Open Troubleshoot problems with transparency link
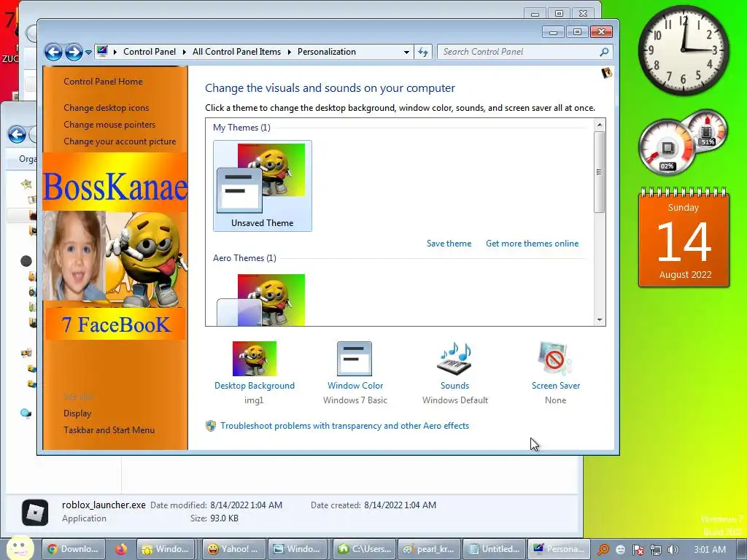Screen dimensions: 747x560 (x=344, y=426)
